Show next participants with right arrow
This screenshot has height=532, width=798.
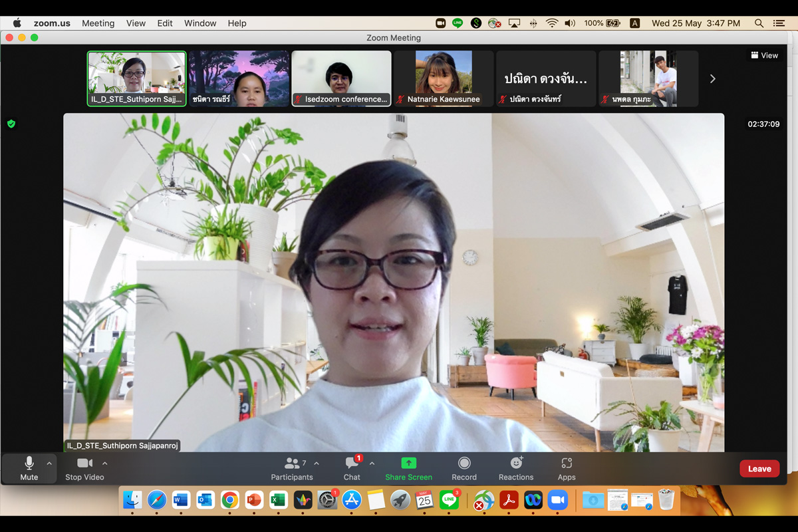tap(713, 78)
